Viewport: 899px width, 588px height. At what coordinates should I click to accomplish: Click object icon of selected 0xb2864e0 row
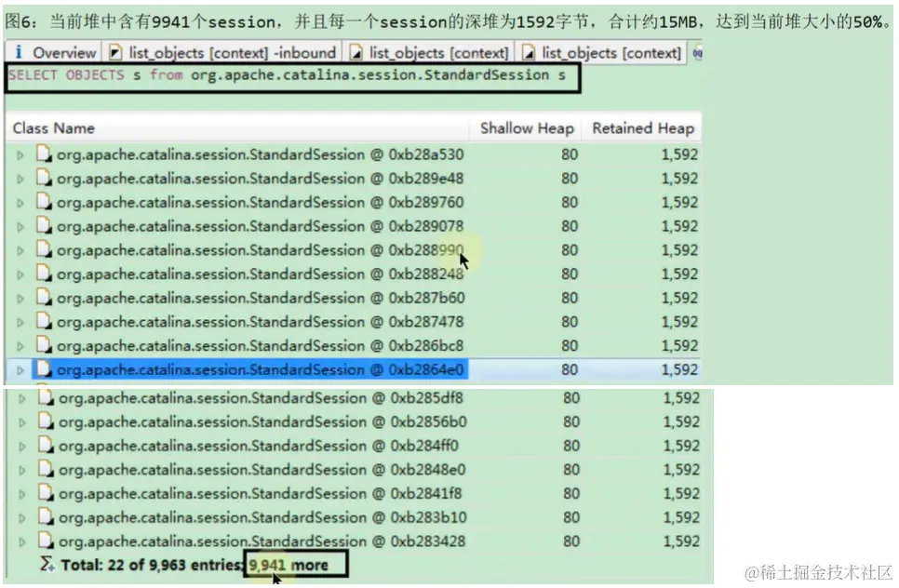pos(44,369)
